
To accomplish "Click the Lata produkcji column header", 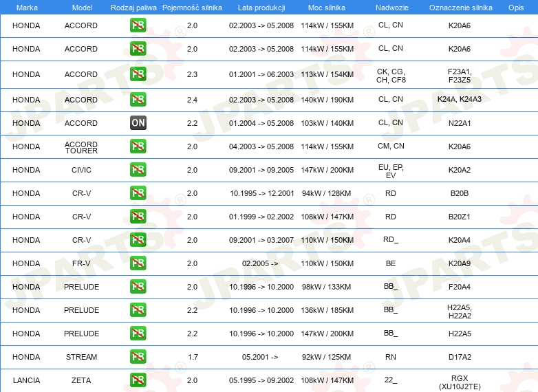I will point(261,8).
